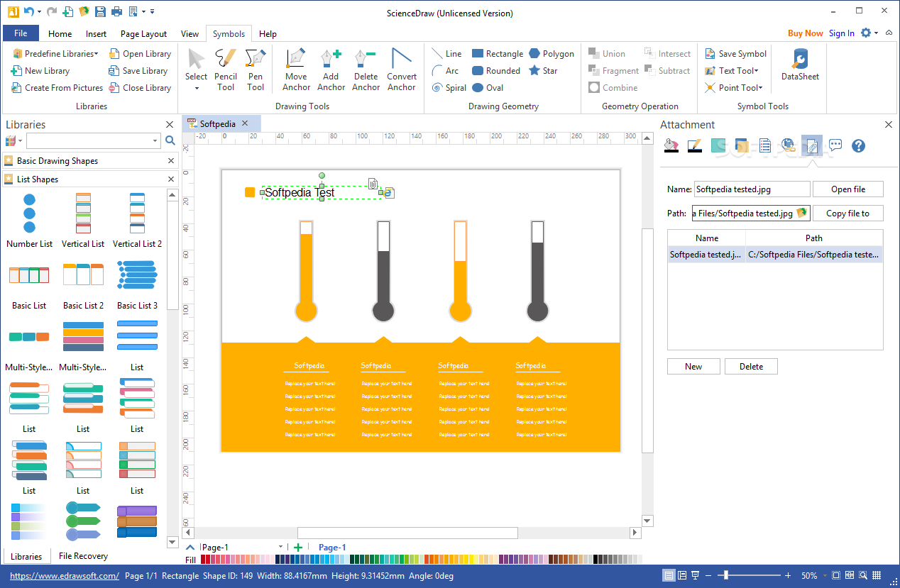This screenshot has width=900, height=588.
Task: Close the Softpedia document tab
Action: point(245,123)
